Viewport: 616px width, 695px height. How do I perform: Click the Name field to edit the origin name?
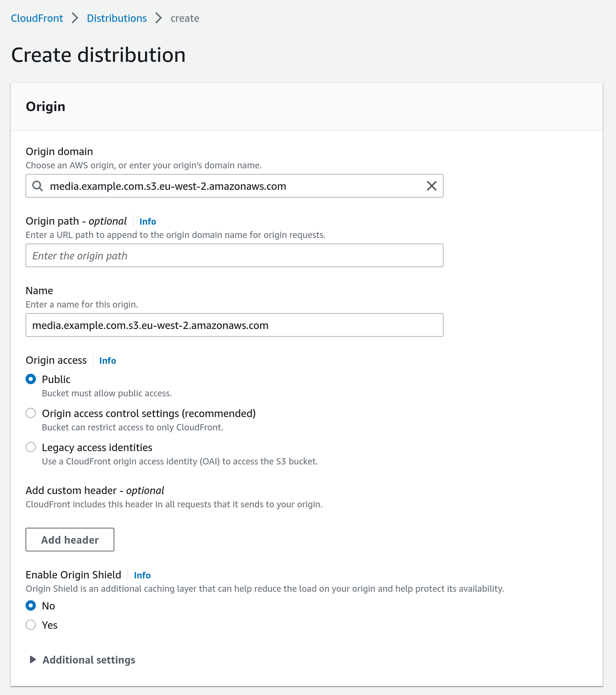(x=234, y=325)
